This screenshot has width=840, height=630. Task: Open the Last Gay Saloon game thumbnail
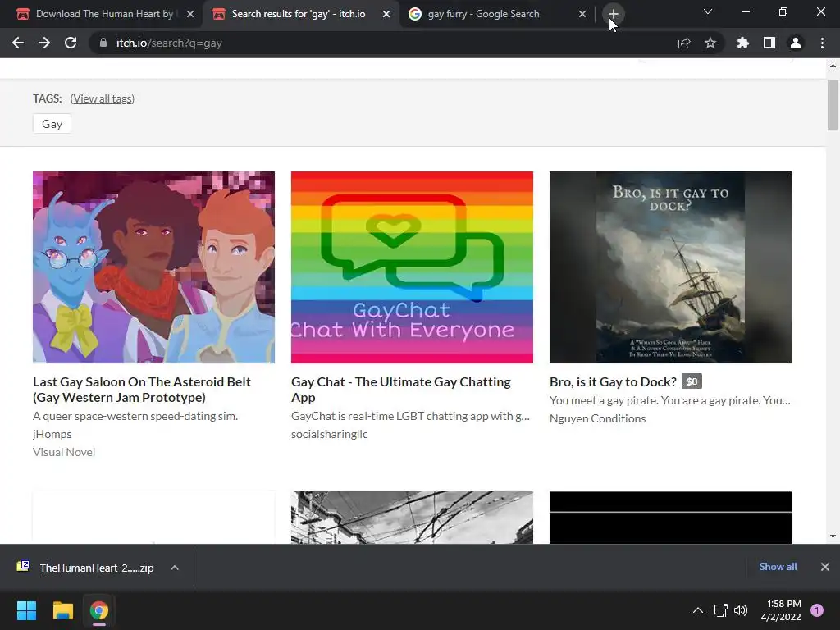tap(153, 267)
